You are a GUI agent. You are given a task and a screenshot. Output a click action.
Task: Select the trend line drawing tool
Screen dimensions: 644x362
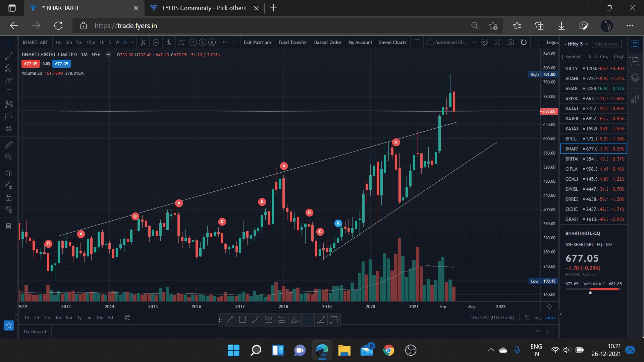9,56
